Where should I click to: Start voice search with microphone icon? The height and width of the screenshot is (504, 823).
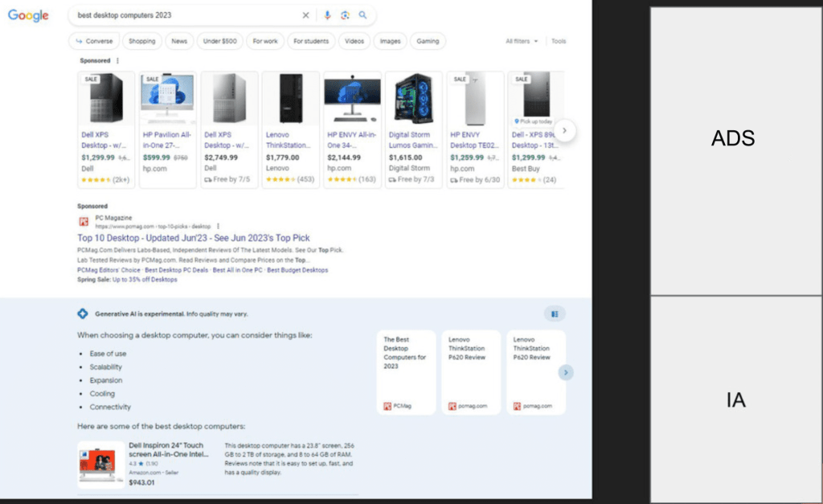tap(327, 15)
